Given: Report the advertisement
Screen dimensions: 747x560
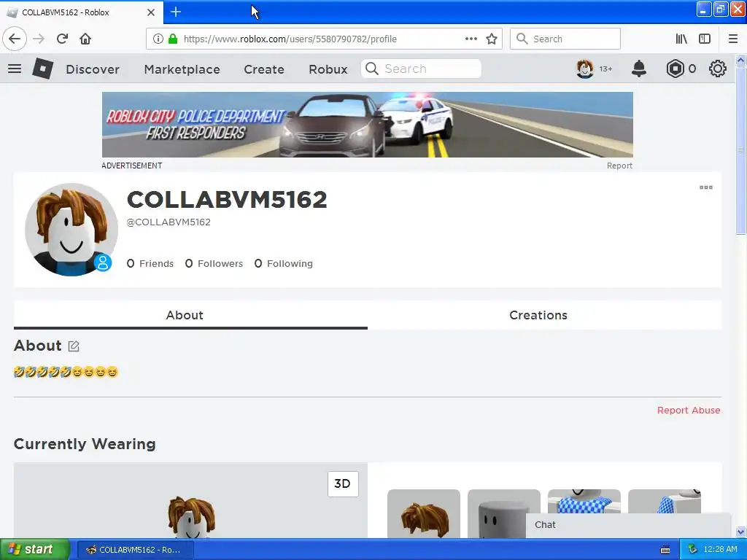Looking at the screenshot, I should (619, 166).
